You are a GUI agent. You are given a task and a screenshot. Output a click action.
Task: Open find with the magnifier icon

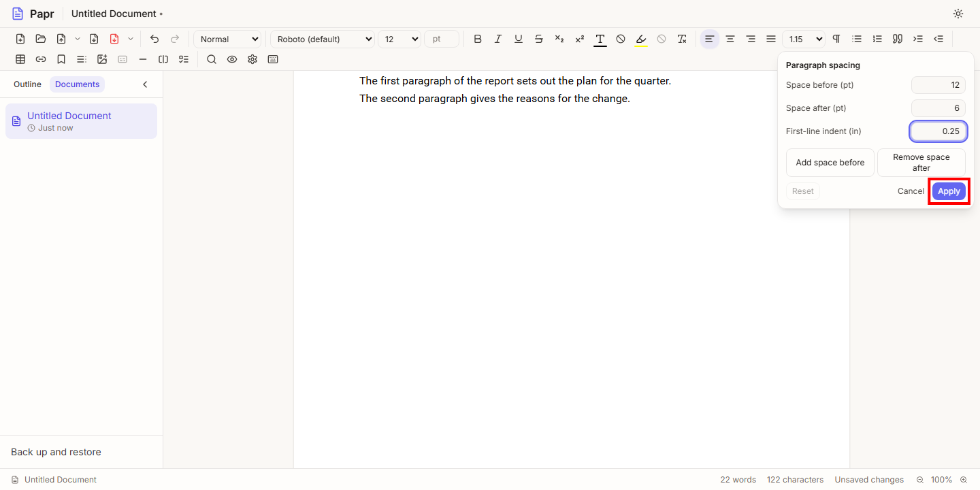coord(212,59)
